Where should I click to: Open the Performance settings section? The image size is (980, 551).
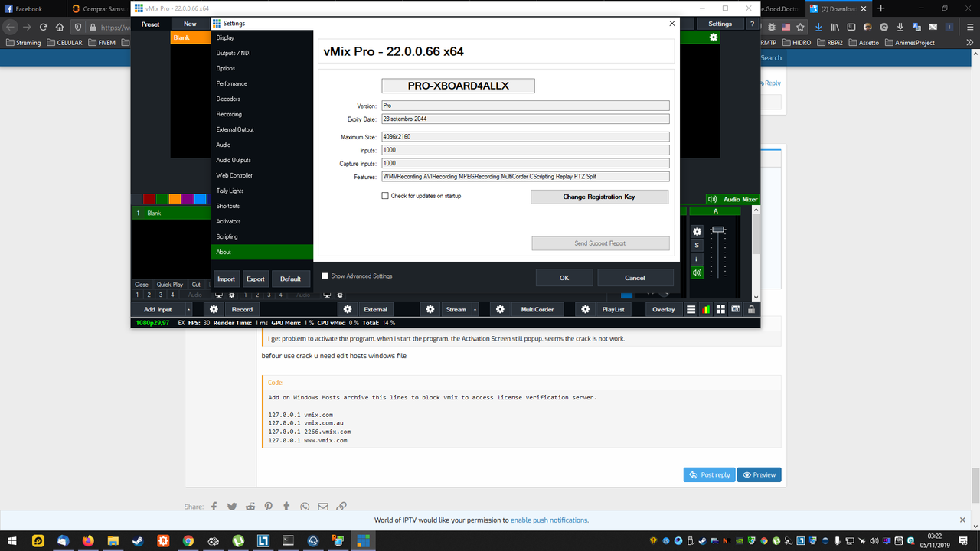[x=263, y=83]
